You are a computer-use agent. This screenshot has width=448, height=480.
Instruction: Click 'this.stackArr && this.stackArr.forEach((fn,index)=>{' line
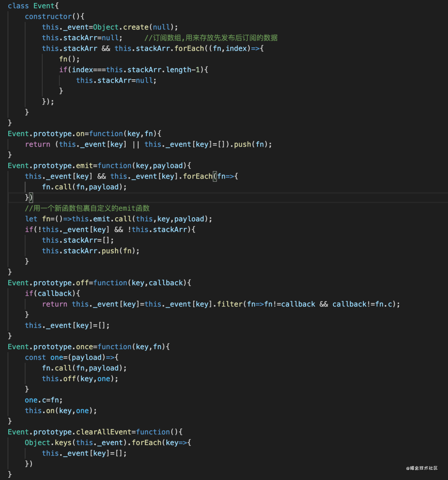(x=153, y=48)
